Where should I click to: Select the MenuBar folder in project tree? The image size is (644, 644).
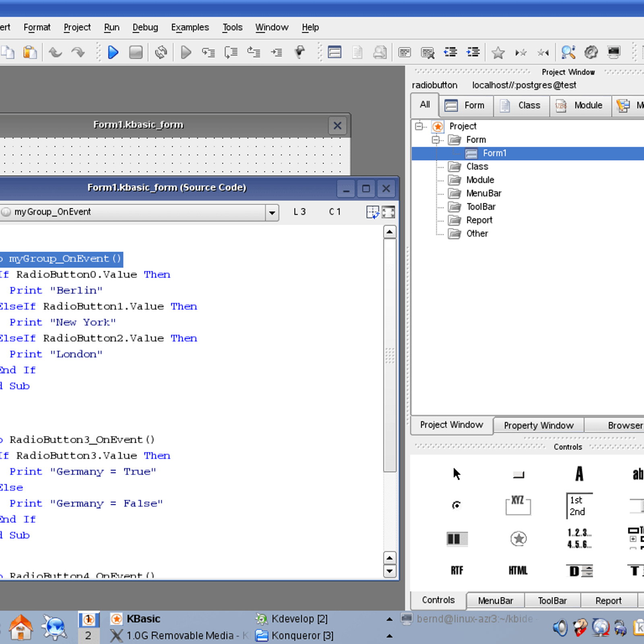tap(483, 193)
